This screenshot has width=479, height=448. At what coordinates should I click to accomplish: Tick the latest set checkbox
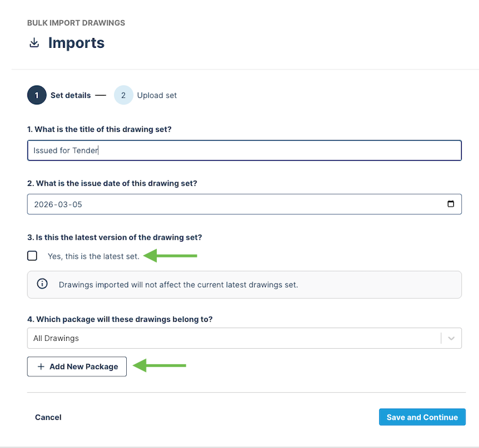[32, 256]
